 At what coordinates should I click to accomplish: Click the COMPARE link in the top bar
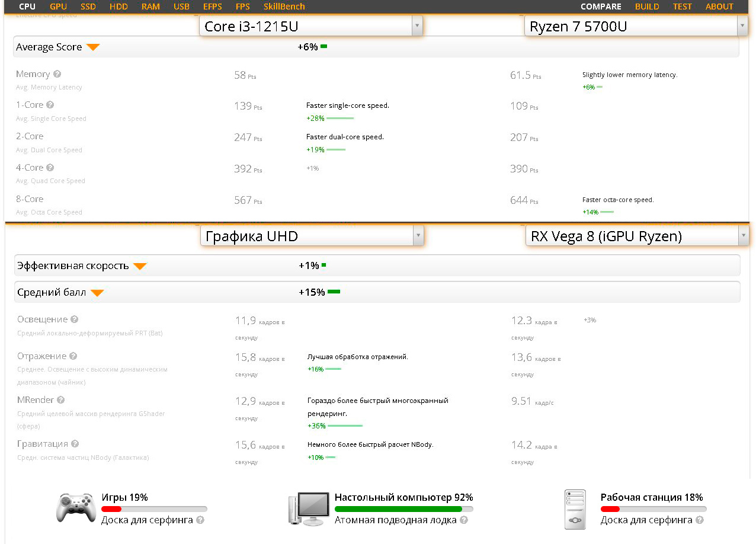(x=601, y=7)
